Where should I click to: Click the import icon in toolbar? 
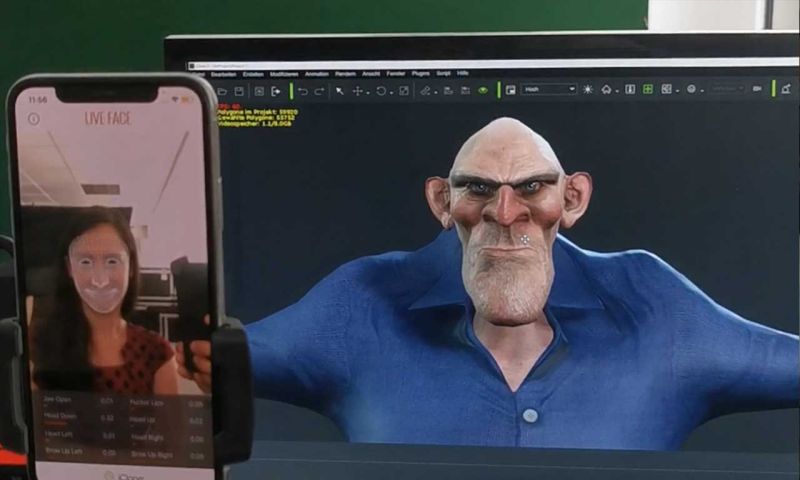coord(259,91)
